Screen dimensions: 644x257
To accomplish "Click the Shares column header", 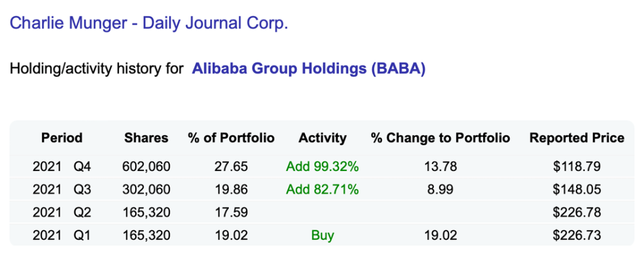I will [146, 138].
